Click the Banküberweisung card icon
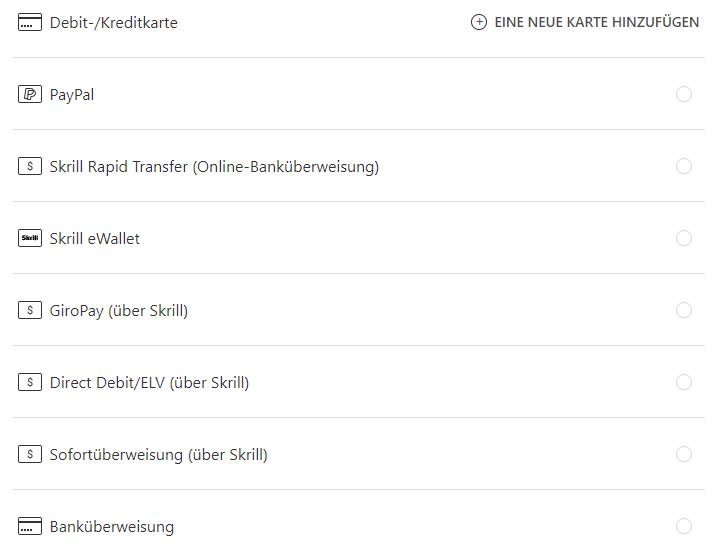724x556 pixels. pyautogui.click(x=30, y=526)
